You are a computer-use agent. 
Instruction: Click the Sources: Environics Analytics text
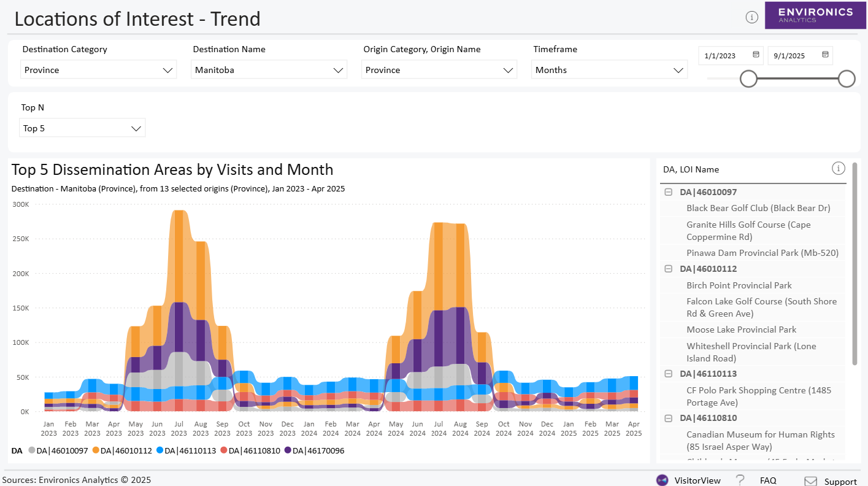point(77,480)
